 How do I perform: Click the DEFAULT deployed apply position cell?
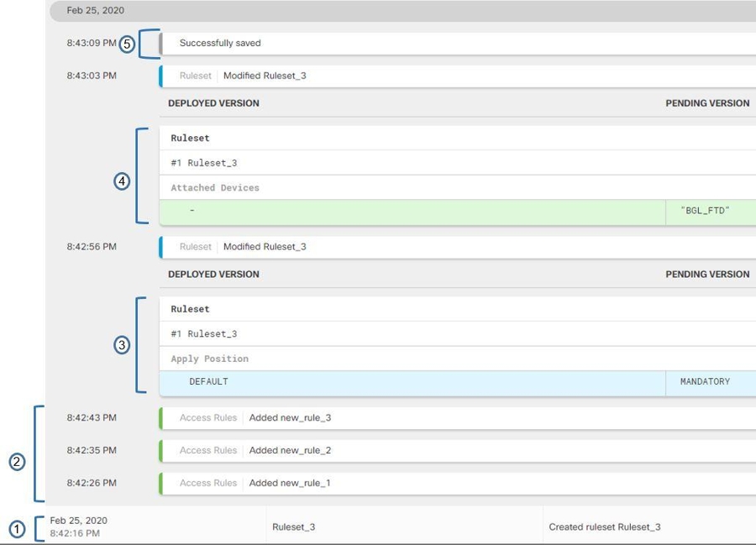tap(208, 382)
